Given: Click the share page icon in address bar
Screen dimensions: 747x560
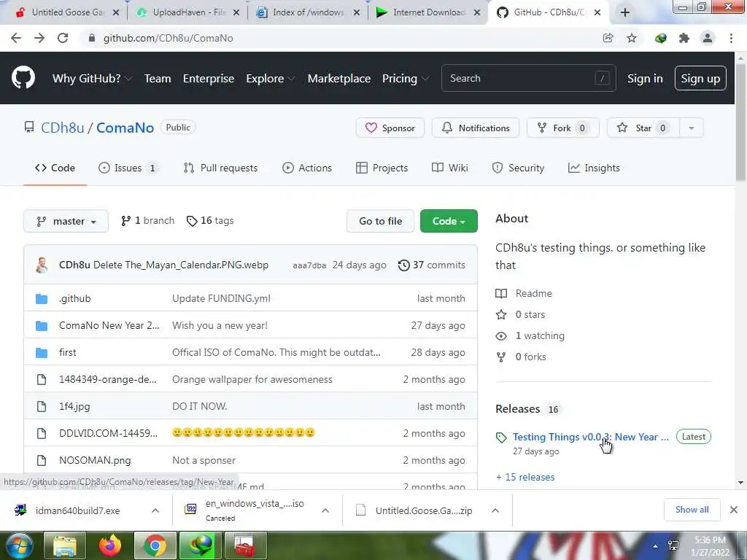Looking at the screenshot, I should [x=608, y=38].
